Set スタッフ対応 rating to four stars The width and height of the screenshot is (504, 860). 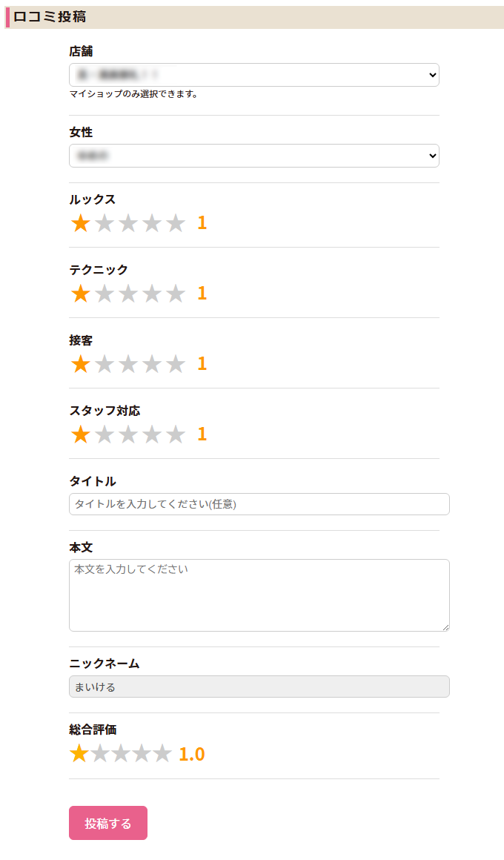[152, 434]
